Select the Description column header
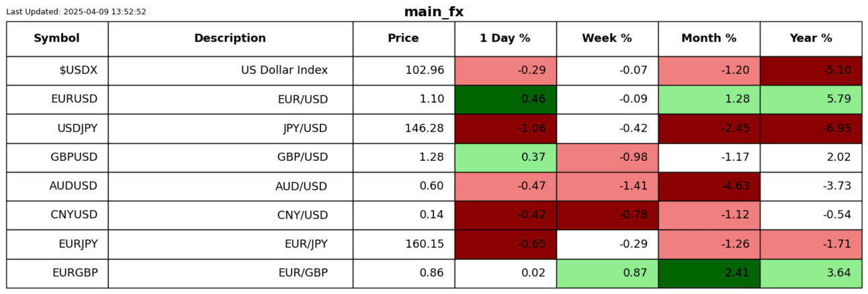 230,38
